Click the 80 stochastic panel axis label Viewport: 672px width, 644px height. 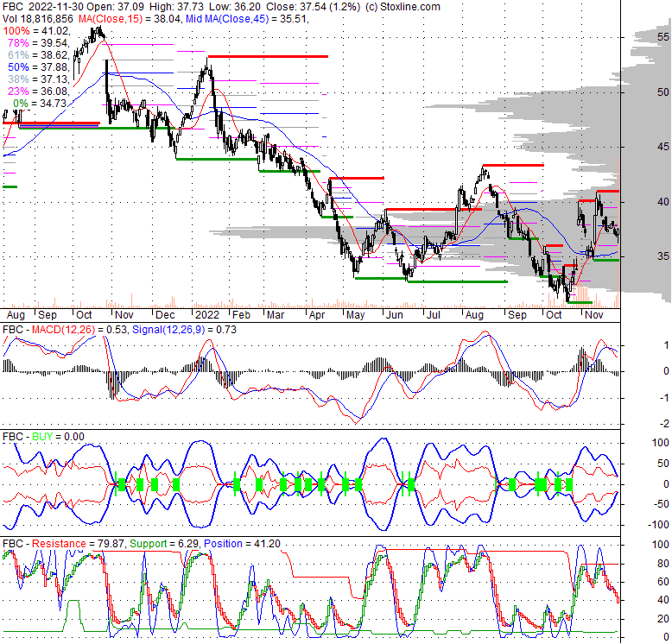coord(663,564)
